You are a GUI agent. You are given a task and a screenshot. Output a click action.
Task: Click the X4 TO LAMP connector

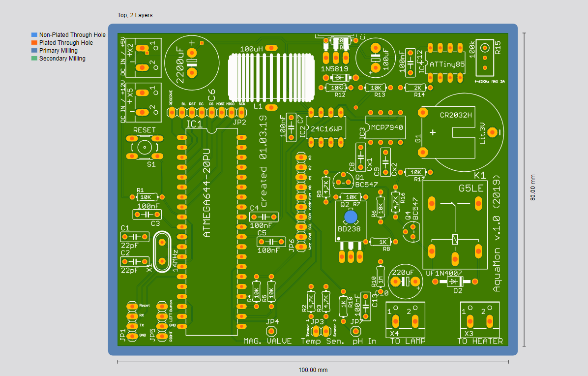pos(406,320)
